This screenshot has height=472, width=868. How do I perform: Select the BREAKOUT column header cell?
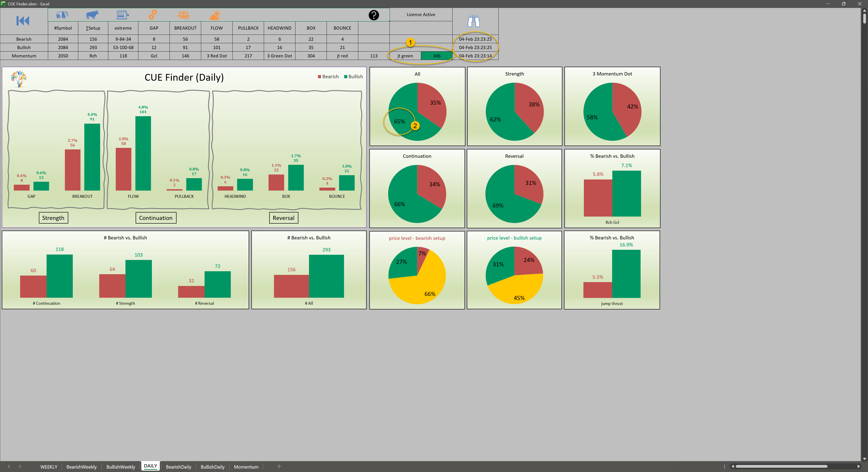pos(185,28)
